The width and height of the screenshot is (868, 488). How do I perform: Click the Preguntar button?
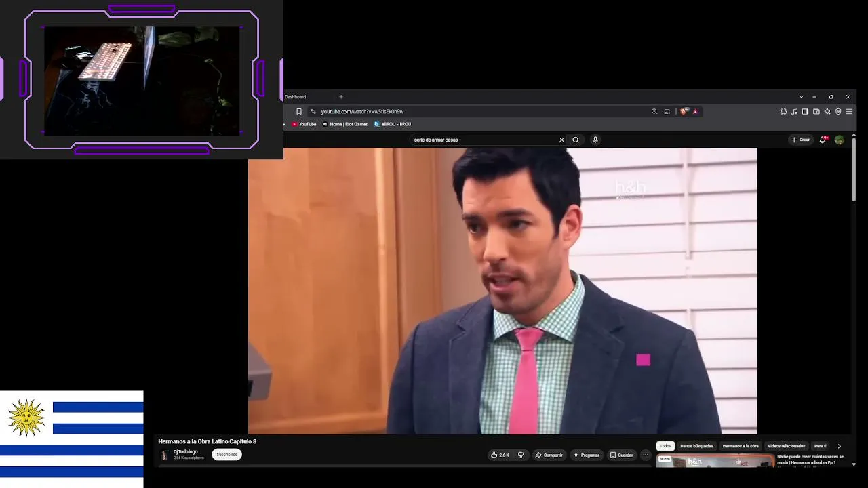587,455
